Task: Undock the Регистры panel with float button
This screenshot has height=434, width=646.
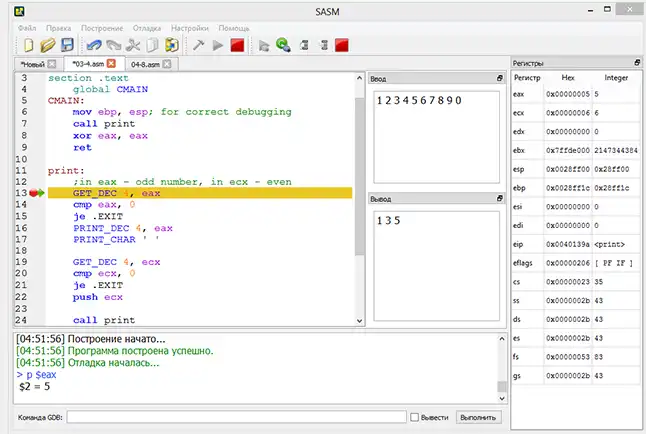Action: pyautogui.click(x=636, y=63)
